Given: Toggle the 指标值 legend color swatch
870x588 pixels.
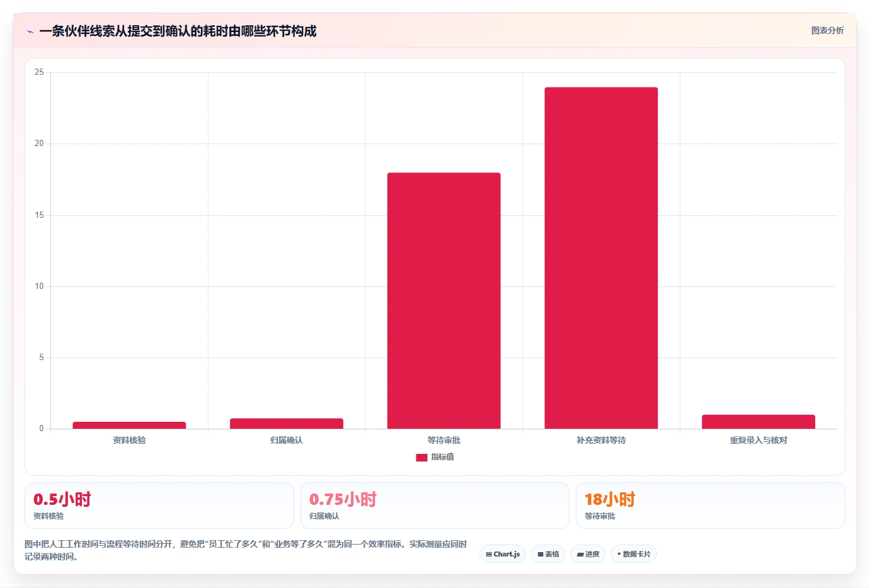Looking at the screenshot, I should (421, 458).
